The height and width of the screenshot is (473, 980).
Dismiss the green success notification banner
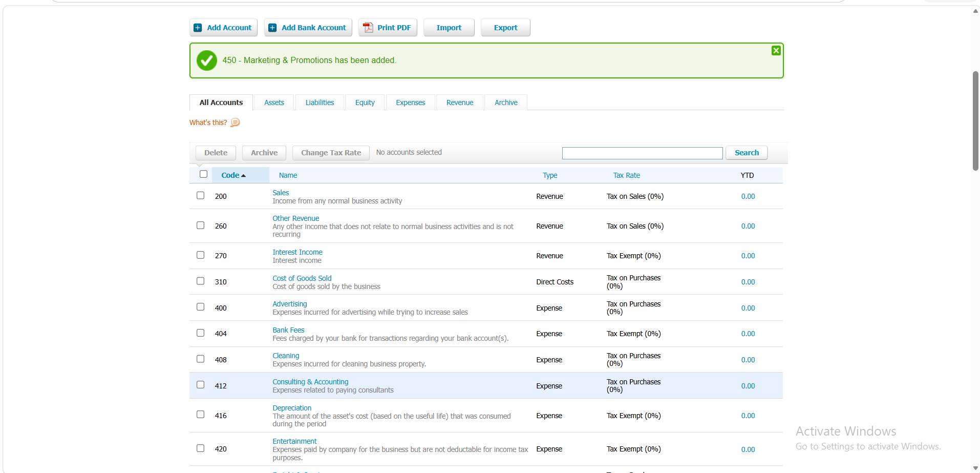(776, 50)
